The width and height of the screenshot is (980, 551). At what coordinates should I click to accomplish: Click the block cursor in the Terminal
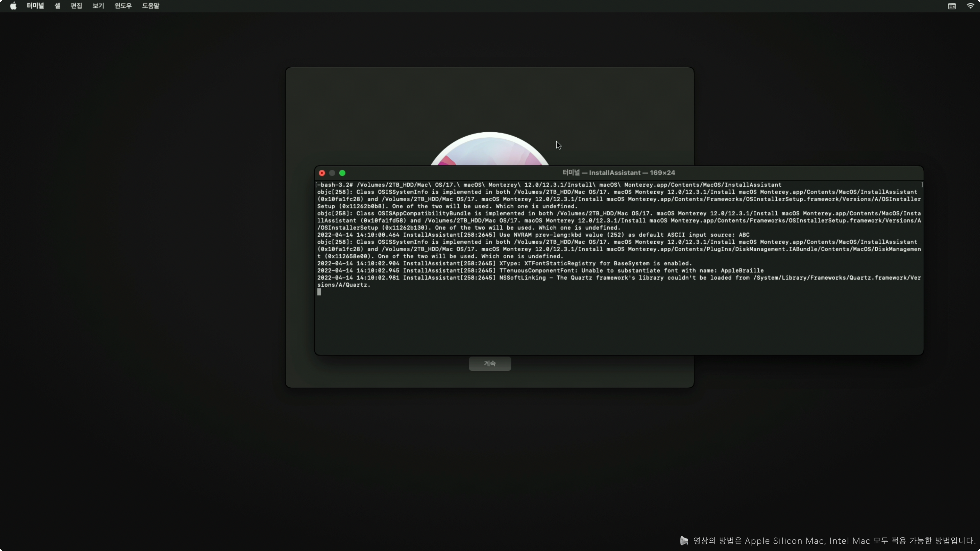319,292
